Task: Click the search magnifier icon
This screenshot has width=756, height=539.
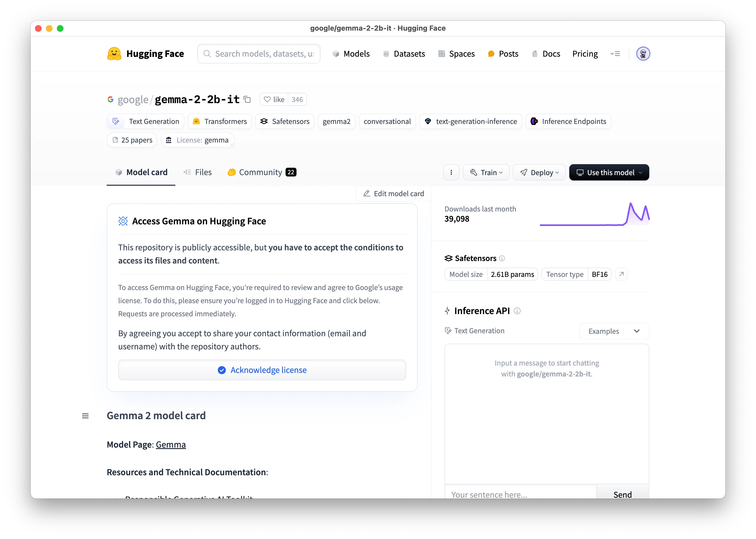Action: pyautogui.click(x=207, y=54)
